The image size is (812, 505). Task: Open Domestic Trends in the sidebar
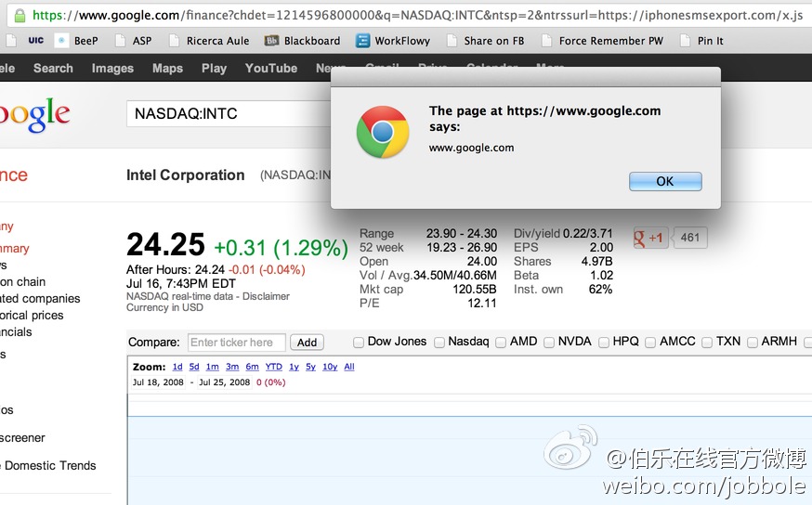[x=50, y=466]
